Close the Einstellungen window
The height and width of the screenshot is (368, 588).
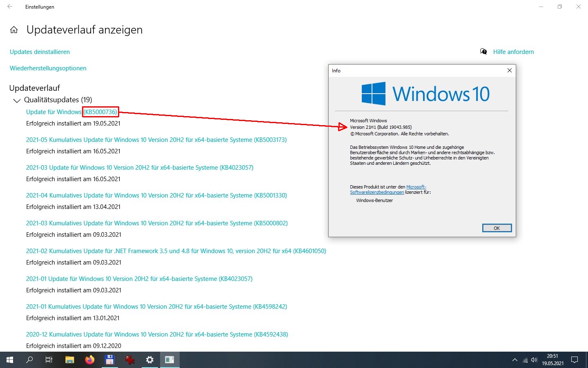click(579, 7)
